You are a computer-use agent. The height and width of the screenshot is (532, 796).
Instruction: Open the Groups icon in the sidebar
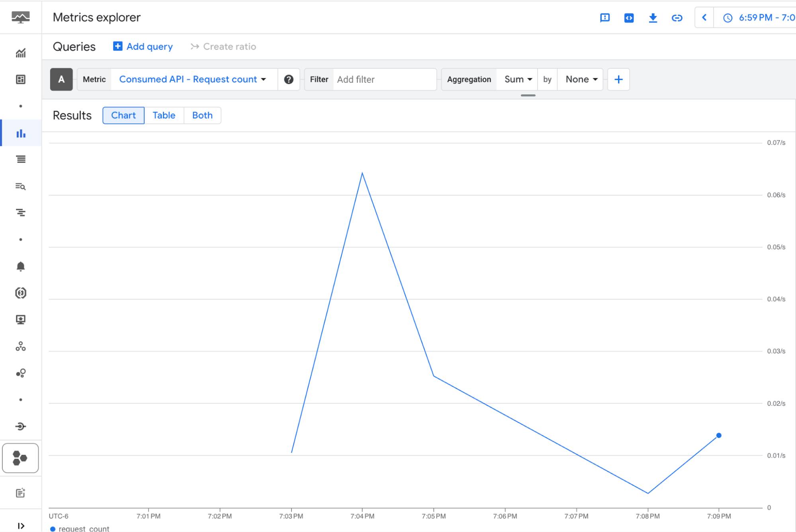[21, 347]
